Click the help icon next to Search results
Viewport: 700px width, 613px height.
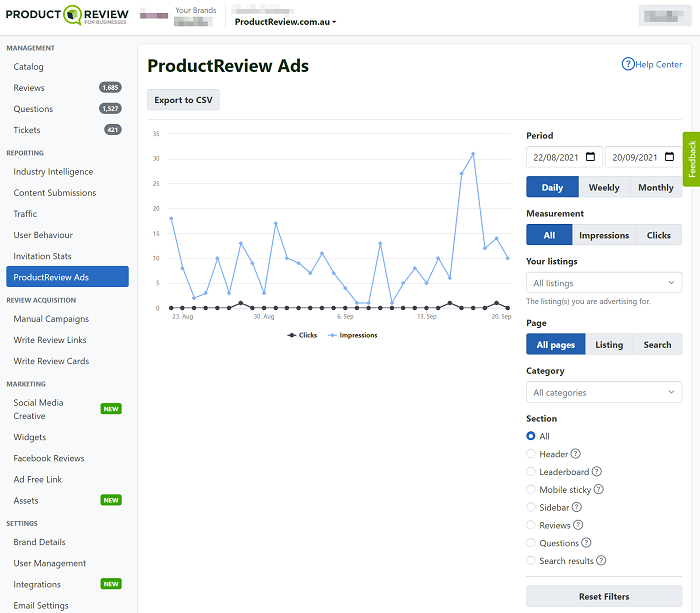[601, 560]
